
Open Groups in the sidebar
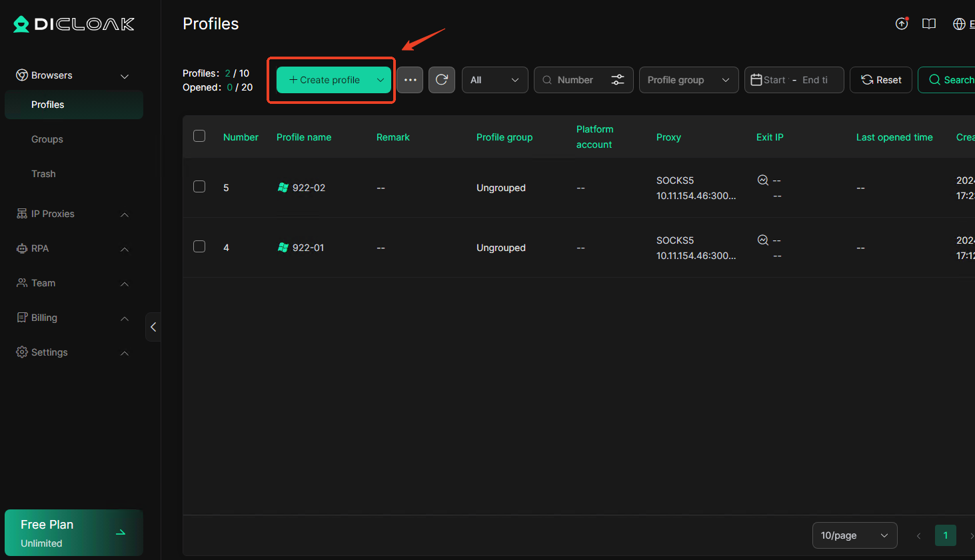(47, 139)
